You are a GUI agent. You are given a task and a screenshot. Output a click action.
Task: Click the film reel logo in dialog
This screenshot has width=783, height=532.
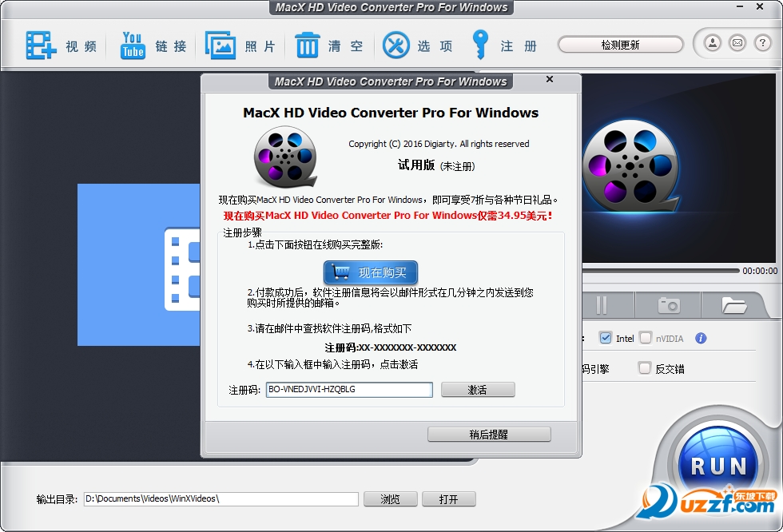[285, 157]
